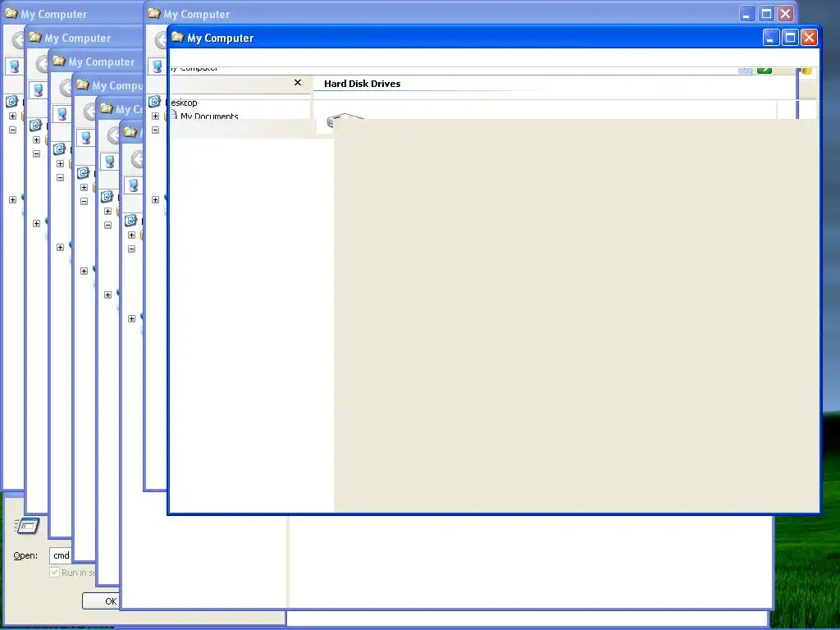
Task: Expand first plus node in window behind active one
Action: point(155,116)
